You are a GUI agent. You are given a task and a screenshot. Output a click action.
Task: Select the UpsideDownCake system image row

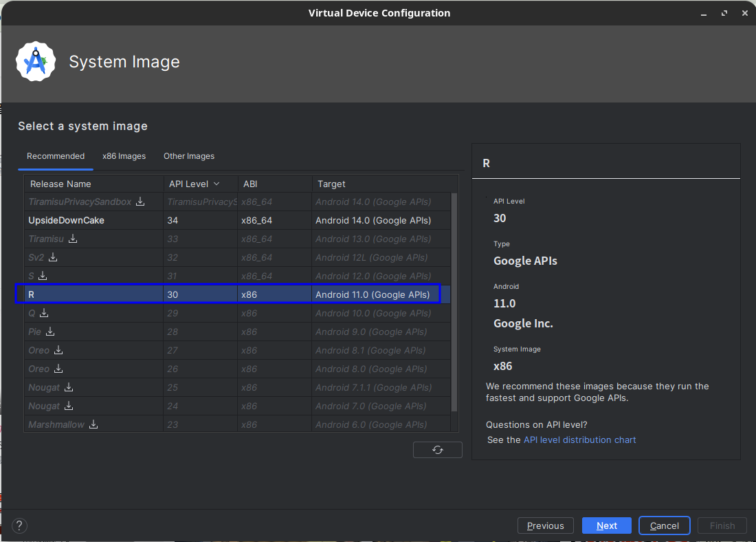(67, 220)
